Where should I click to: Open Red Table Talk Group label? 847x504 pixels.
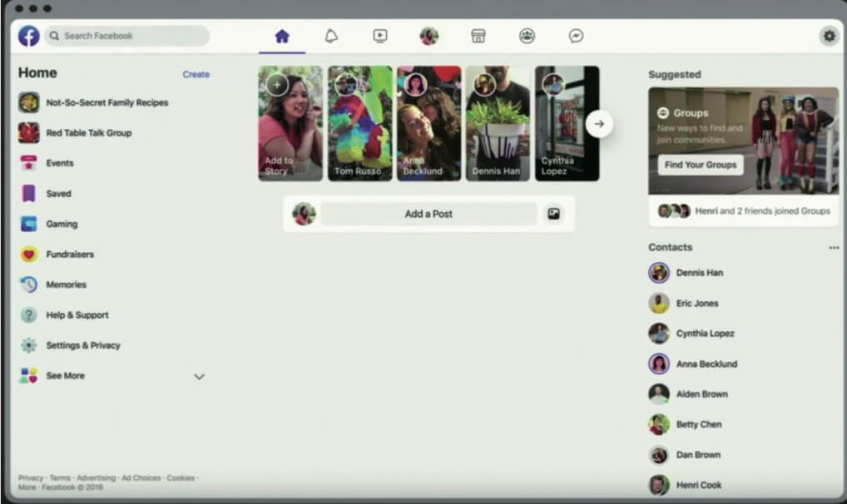coord(88,133)
